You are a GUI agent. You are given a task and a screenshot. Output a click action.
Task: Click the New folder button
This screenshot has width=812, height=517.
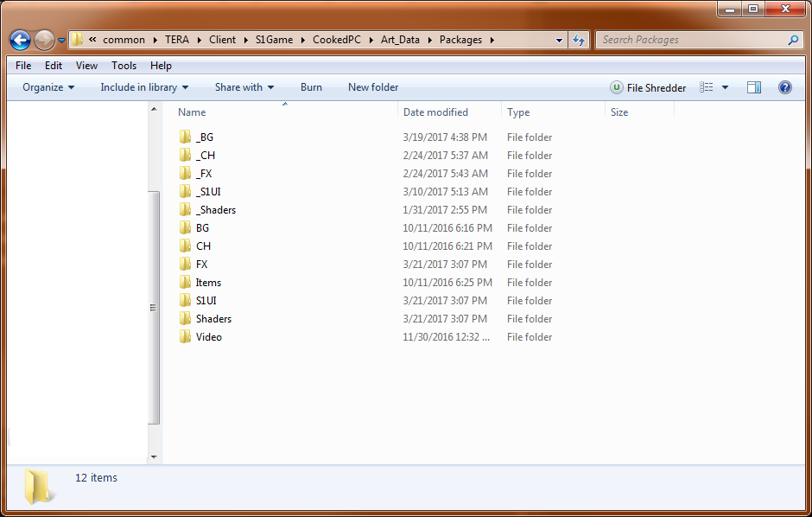tap(373, 87)
